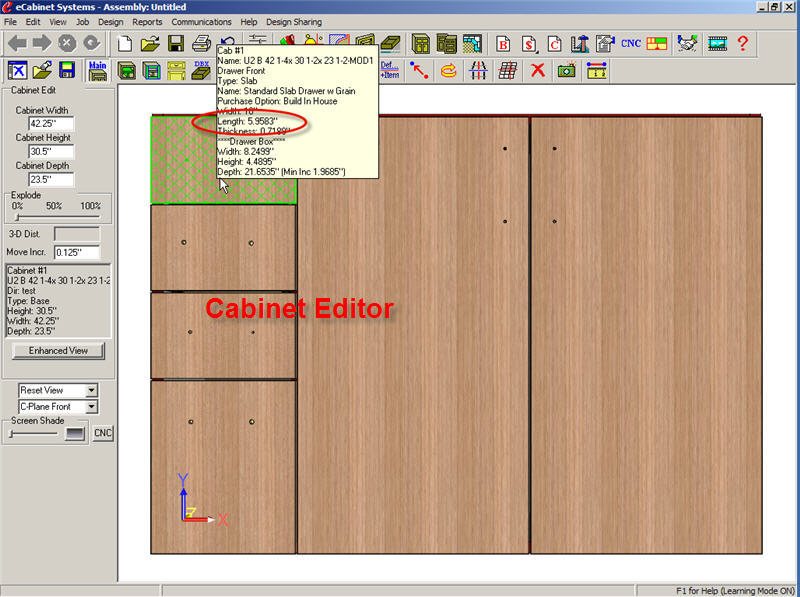800x597 pixels.
Task: Open the Help menu
Action: (248, 22)
